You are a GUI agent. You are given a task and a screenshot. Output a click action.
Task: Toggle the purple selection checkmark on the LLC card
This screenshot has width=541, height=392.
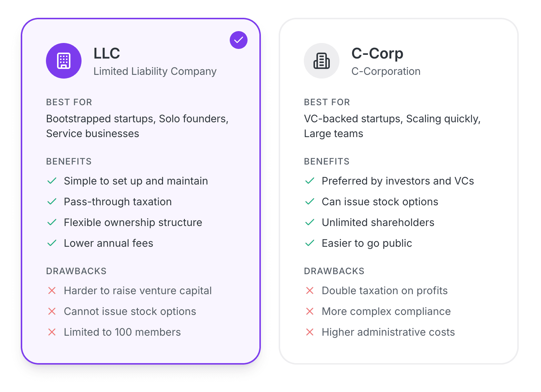click(x=238, y=40)
